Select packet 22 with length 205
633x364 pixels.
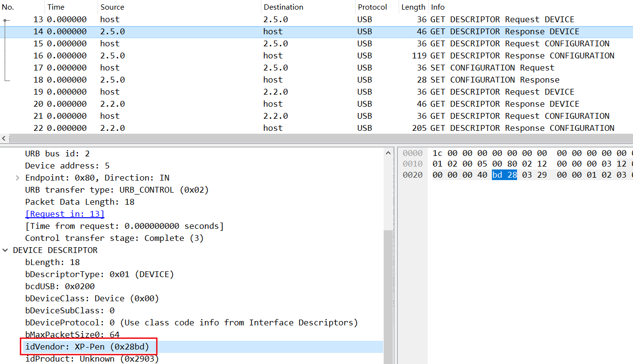point(316,128)
